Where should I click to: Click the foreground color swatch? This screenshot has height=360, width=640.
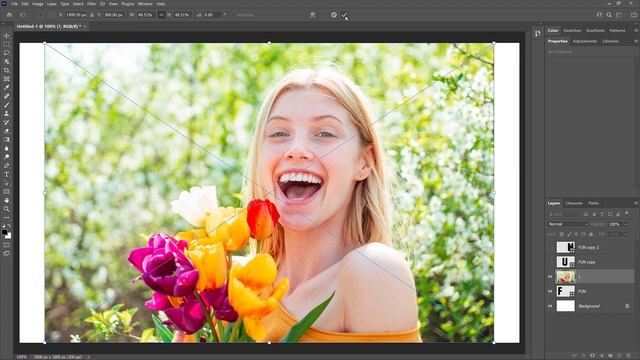tap(4, 232)
